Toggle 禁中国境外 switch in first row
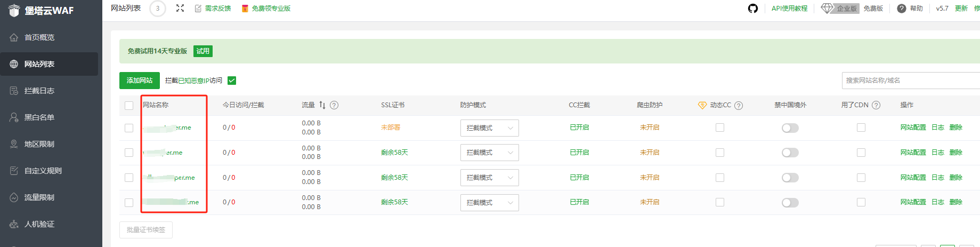980x247 pixels. [x=790, y=128]
